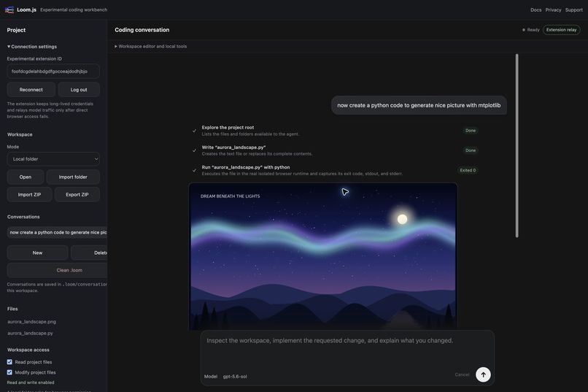Send message with the arrow-up button
This screenshot has height=392, width=588.
483,374
